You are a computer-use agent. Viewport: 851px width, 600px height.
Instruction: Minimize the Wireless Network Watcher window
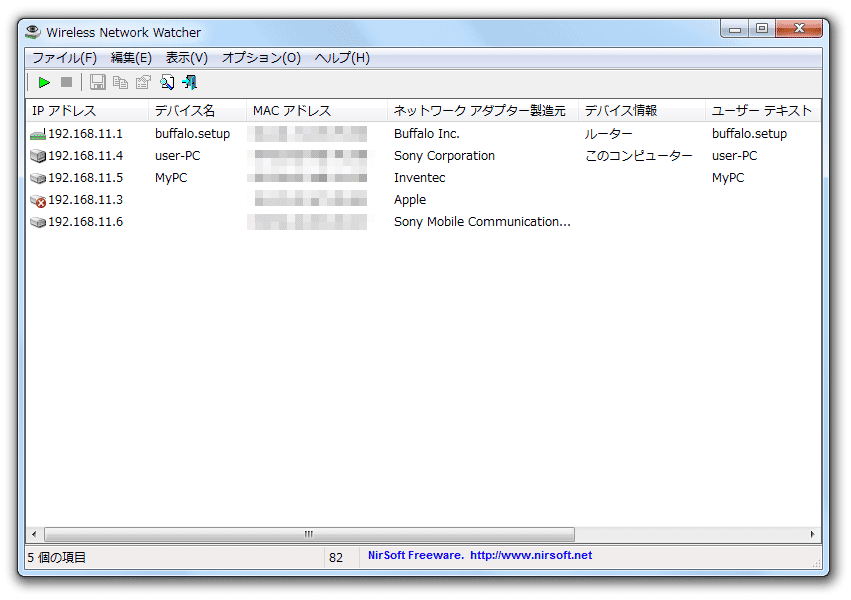pyautogui.click(x=735, y=29)
